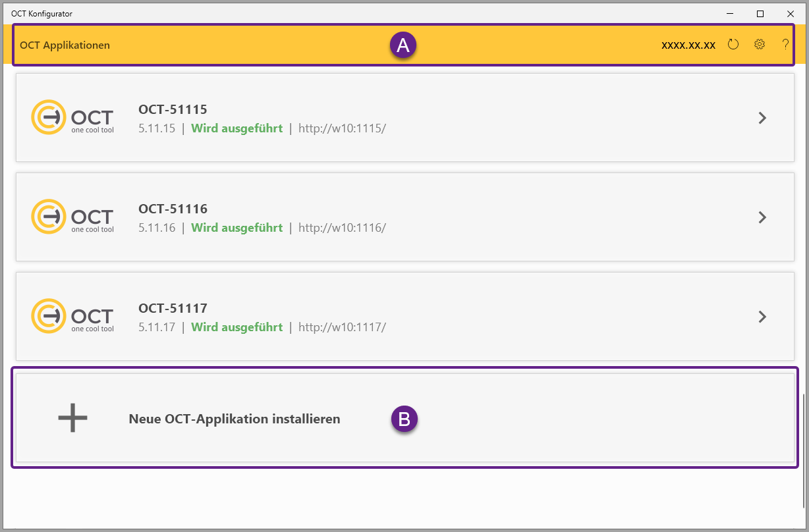Open the http://w10:1116/ URL
The height and width of the screenshot is (532, 809).
pos(342,228)
